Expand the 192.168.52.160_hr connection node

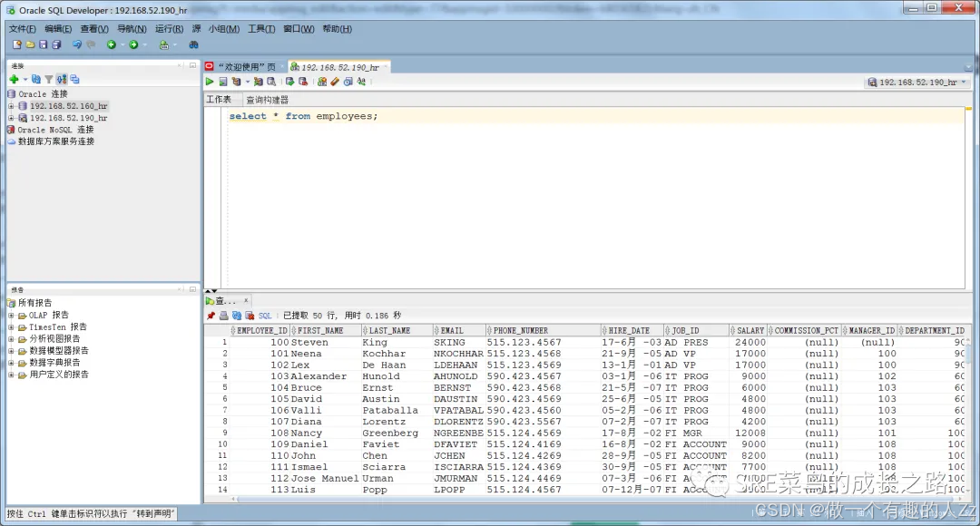(11, 106)
